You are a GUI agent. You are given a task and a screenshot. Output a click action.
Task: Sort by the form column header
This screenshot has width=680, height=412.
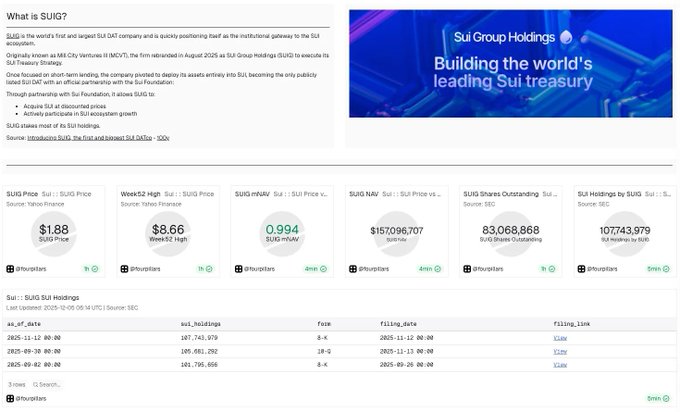[324, 324]
